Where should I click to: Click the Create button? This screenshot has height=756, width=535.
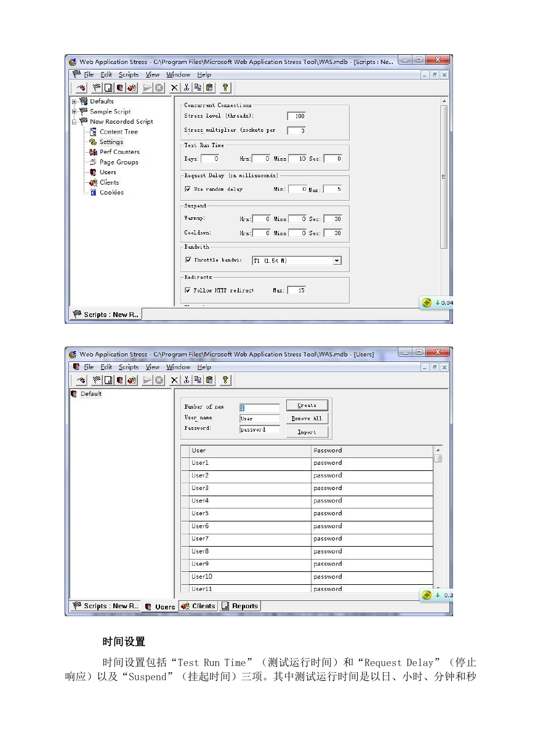coord(307,405)
